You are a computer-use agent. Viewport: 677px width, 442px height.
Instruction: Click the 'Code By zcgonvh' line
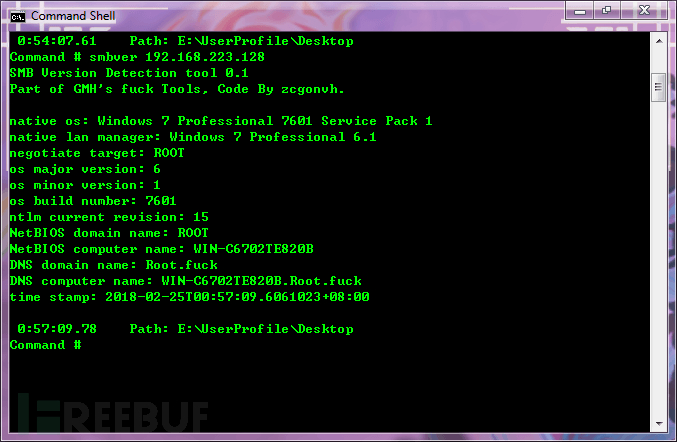coord(177,89)
